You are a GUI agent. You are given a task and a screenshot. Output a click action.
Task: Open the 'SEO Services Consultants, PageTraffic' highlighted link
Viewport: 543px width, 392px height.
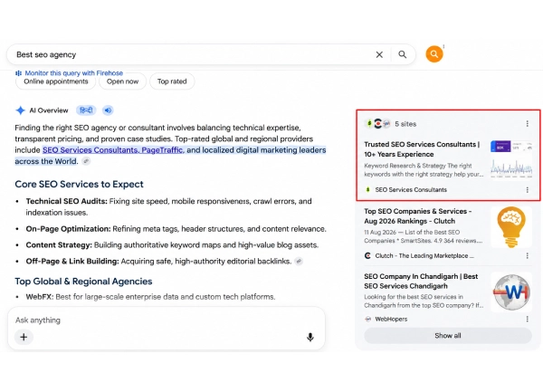tap(112, 150)
